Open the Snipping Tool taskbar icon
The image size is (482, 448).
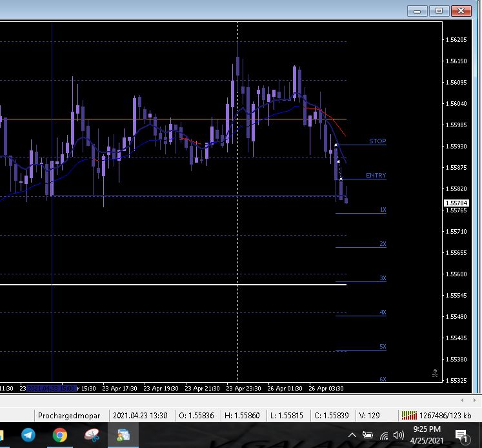(x=92, y=435)
